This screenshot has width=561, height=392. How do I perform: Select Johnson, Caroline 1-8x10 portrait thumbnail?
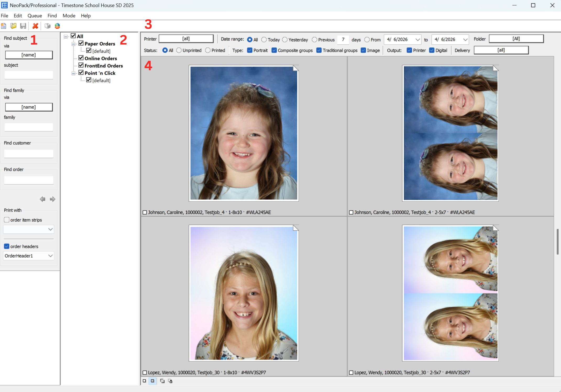(244, 133)
